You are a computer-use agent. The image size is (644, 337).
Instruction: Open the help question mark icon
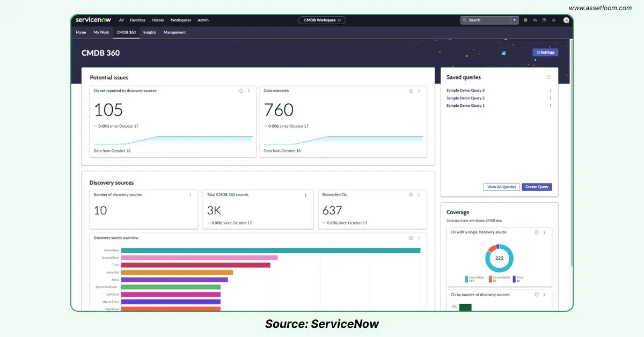point(544,20)
